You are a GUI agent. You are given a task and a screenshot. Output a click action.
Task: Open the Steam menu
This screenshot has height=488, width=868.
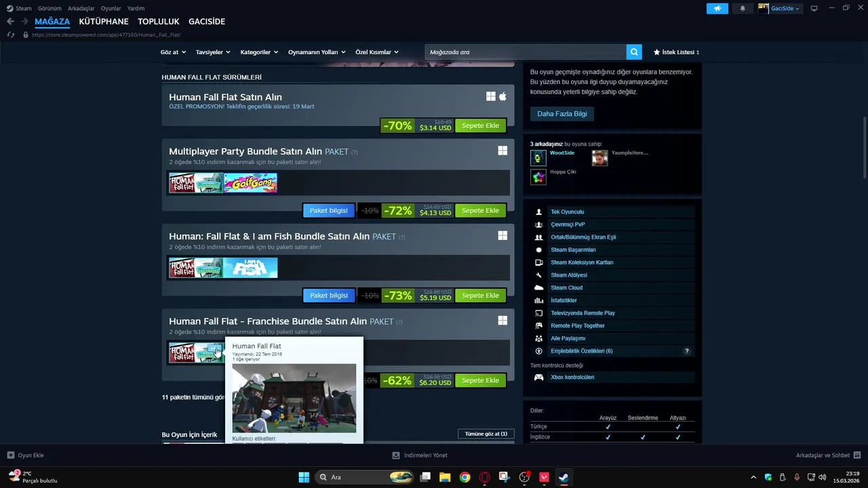pyautogui.click(x=19, y=8)
